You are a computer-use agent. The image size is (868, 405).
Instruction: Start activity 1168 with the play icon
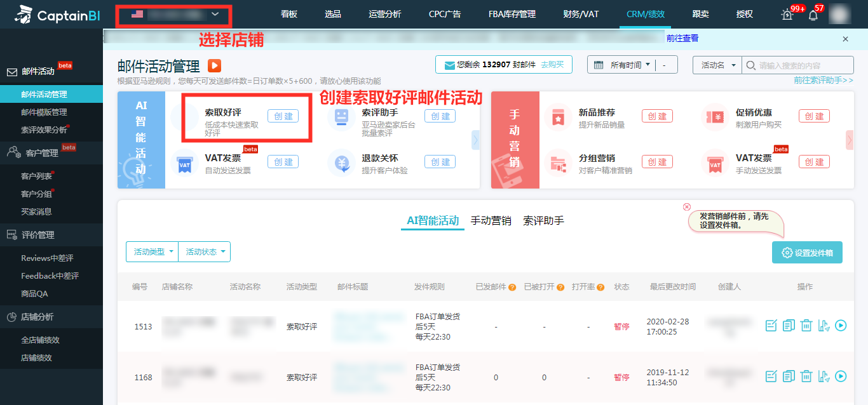(x=841, y=376)
